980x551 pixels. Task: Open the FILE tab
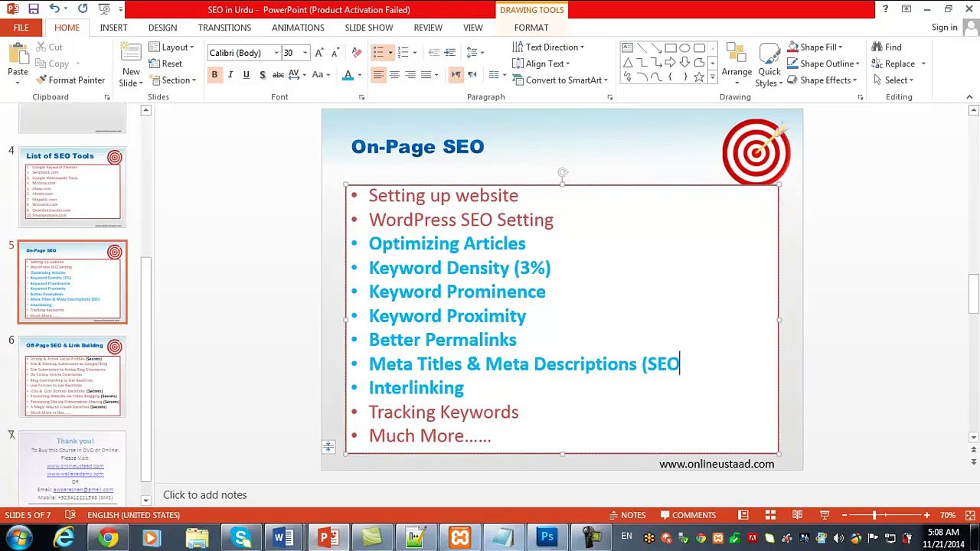click(x=21, y=28)
